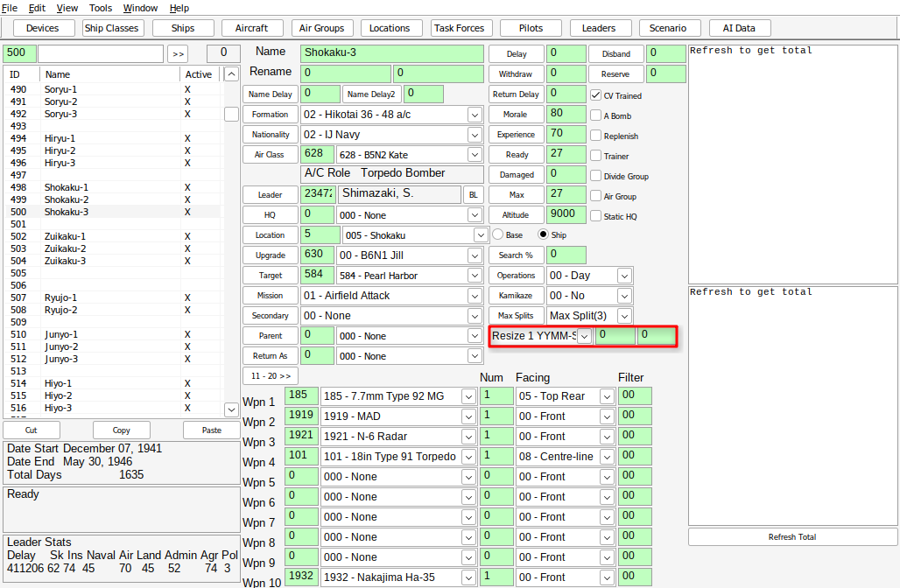Toggle the CV Trained checkbox
900x588 pixels.
point(596,95)
